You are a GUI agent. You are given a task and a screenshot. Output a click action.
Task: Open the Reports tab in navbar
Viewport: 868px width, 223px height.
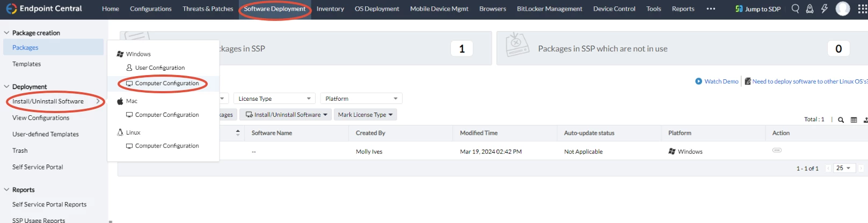(x=683, y=9)
